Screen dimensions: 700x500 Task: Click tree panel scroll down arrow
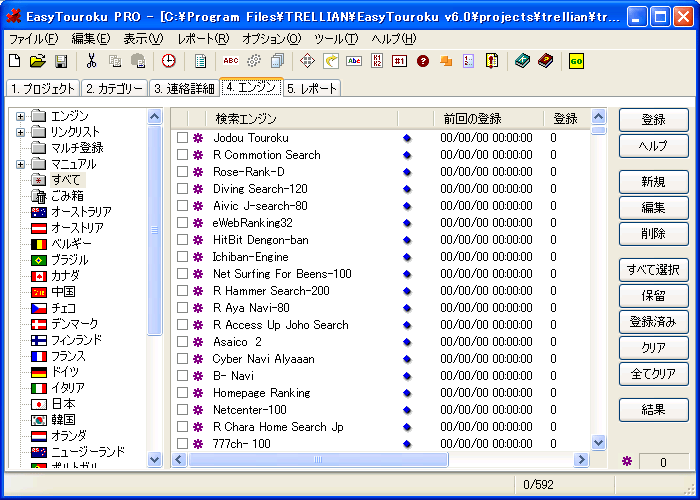point(154,459)
